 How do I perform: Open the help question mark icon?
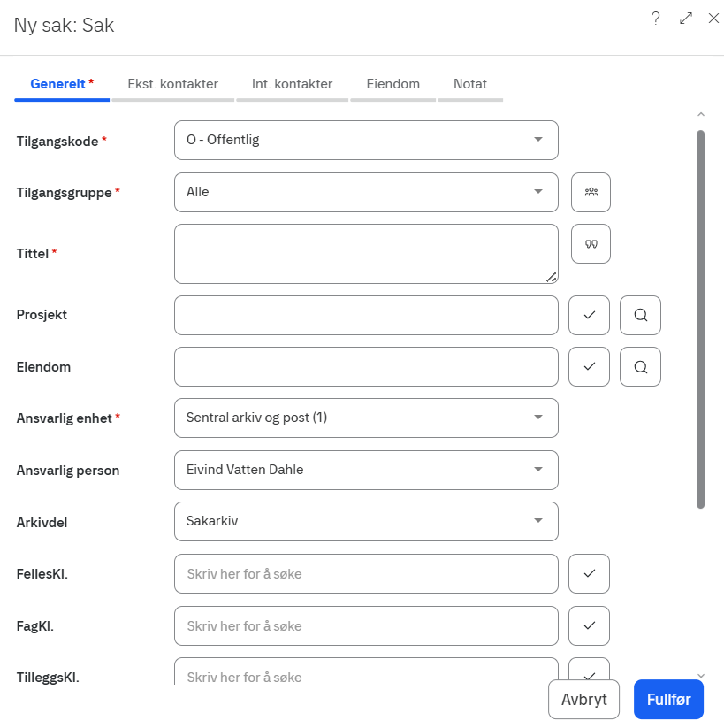pyautogui.click(x=656, y=19)
